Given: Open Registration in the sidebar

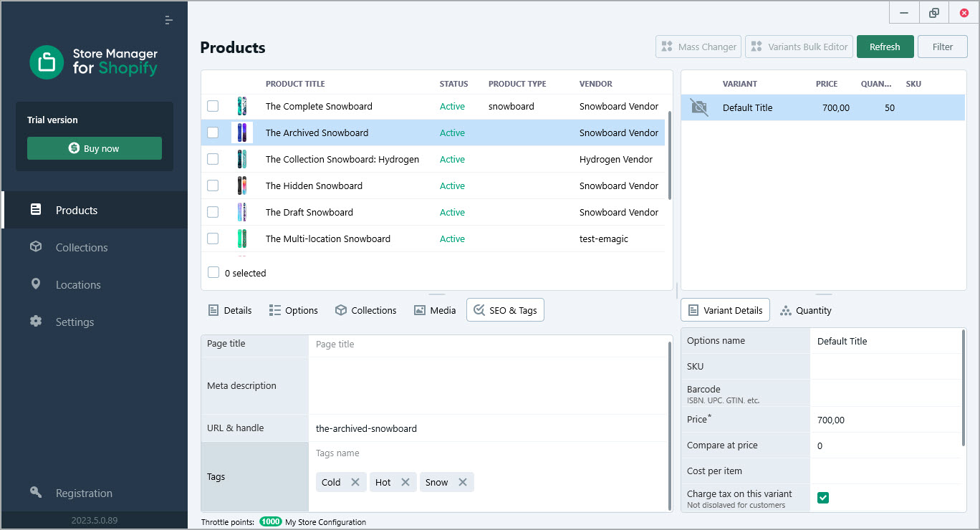Looking at the screenshot, I should click(x=95, y=493).
